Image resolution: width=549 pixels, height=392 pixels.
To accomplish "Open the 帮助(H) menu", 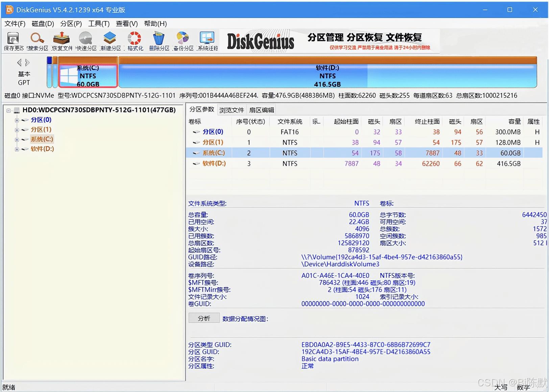I will click(x=156, y=24).
